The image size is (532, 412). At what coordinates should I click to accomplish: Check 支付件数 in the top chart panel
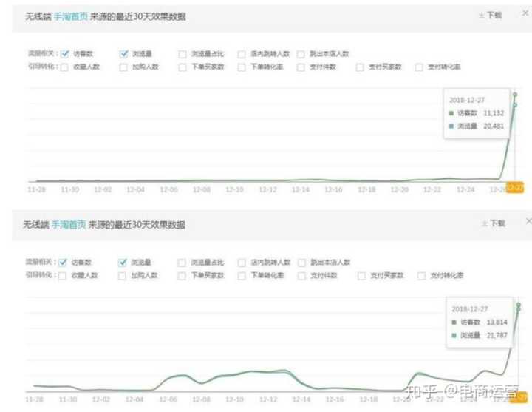[x=301, y=67]
